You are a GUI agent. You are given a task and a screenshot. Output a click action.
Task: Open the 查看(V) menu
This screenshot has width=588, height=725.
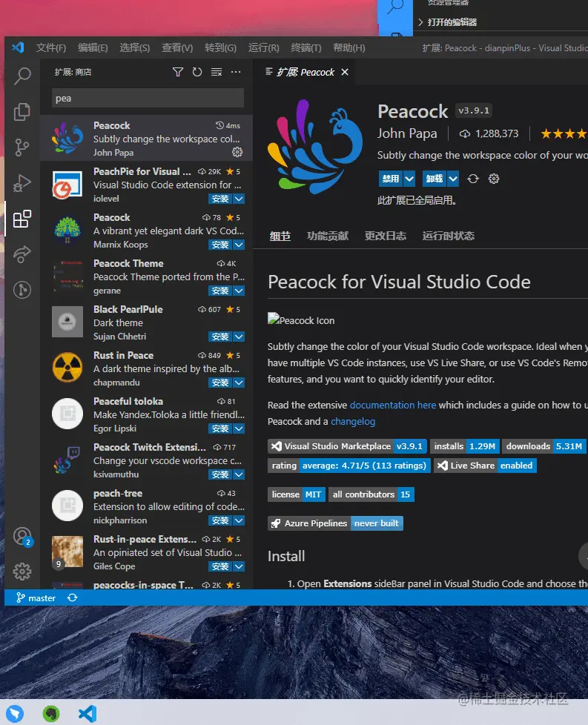pos(177,48)
